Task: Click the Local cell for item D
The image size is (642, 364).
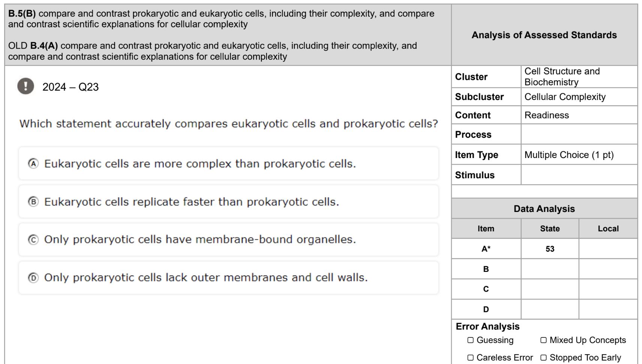Action: tap(608, 309)
